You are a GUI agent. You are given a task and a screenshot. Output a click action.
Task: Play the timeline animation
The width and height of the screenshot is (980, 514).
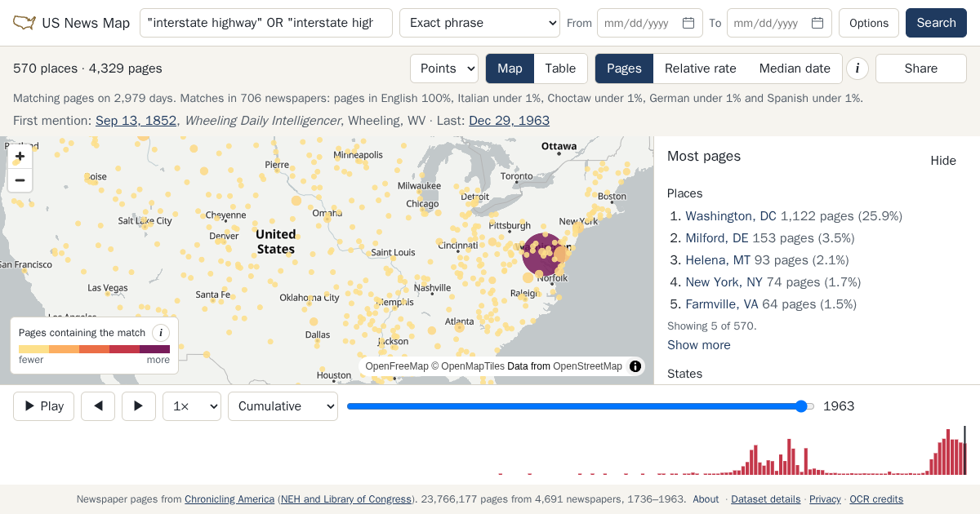coord(44,406)
